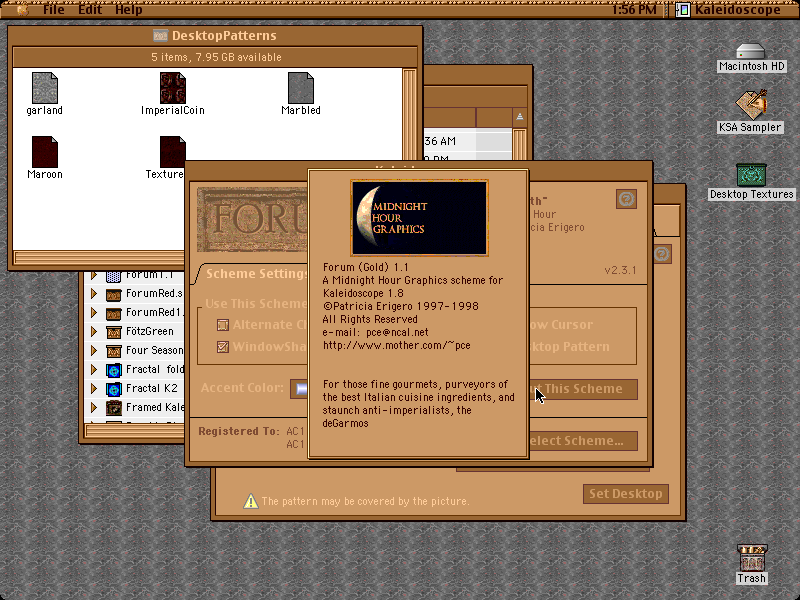800x600 pixels.
Task: Open the Edit menu
Action: (90, 10)
